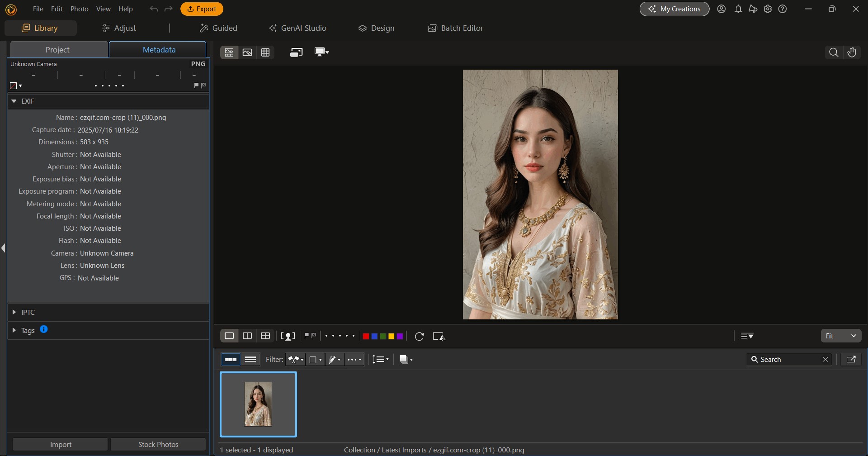Click the checkbox under Unknown Camera
868x456 pixels.
13,85
